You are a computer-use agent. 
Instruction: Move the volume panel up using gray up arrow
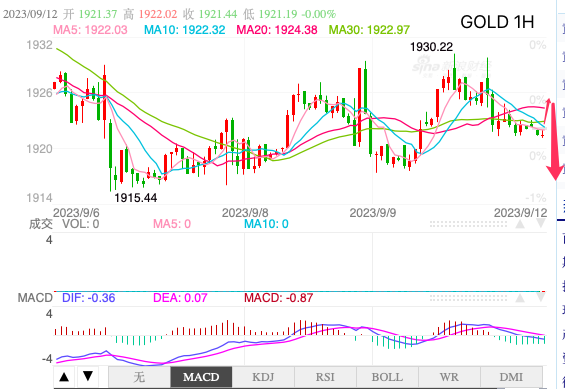(x=520, y=224)
